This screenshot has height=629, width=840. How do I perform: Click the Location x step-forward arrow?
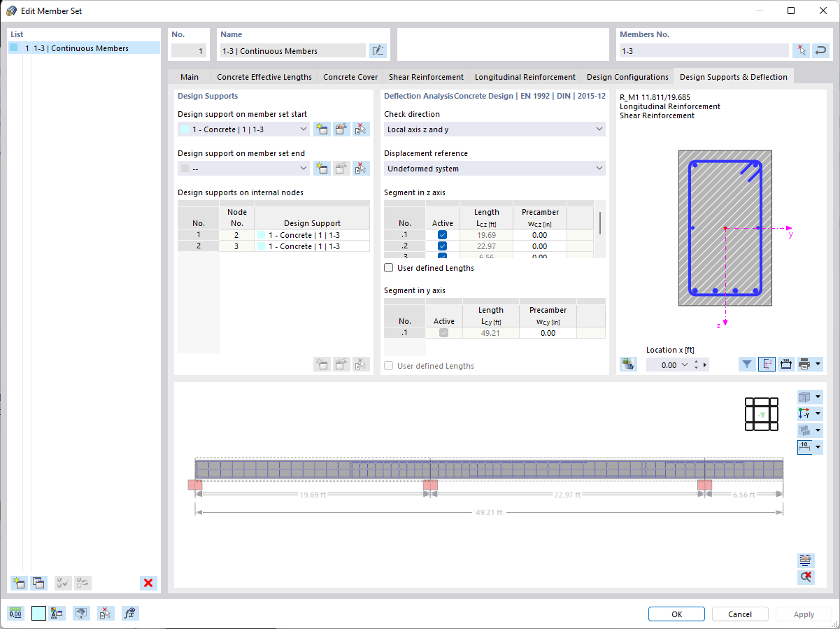pos(705,365)
